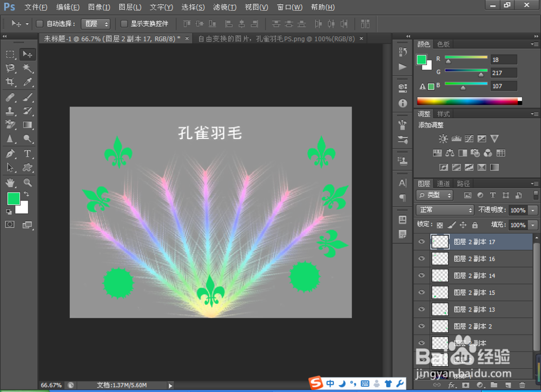Open the 滤镜 menu
The image size is (541, 392).
[225, 7]
